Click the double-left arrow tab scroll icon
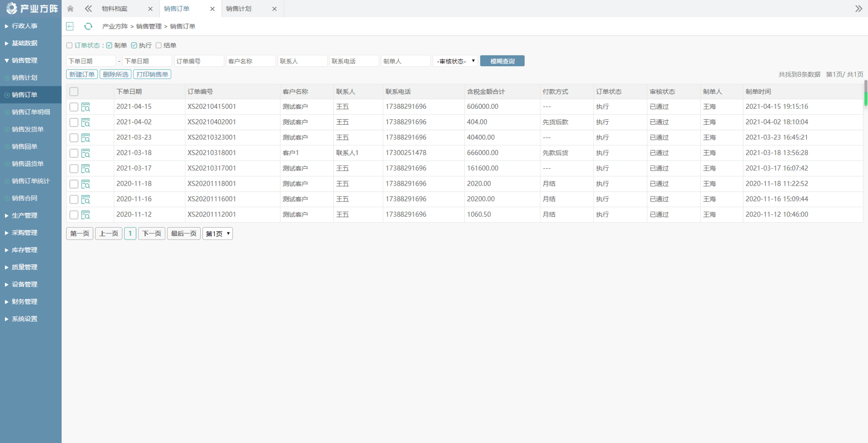 [88, 9]
